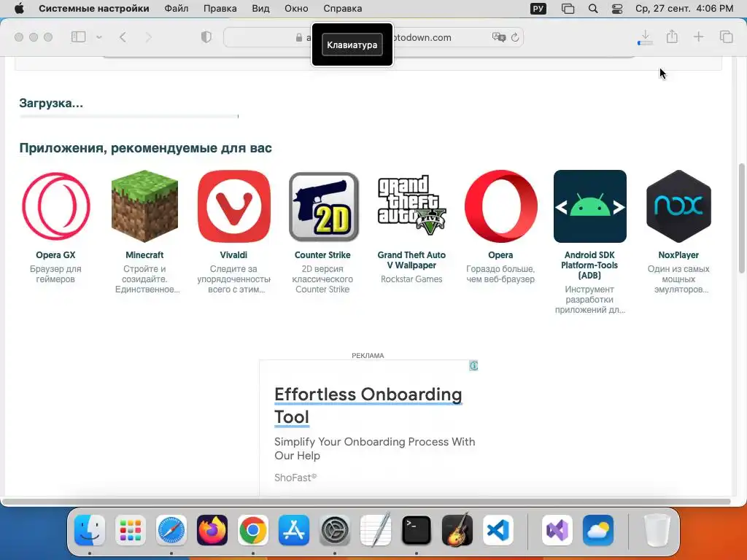Show the tab overview

(x=726, y=36)
